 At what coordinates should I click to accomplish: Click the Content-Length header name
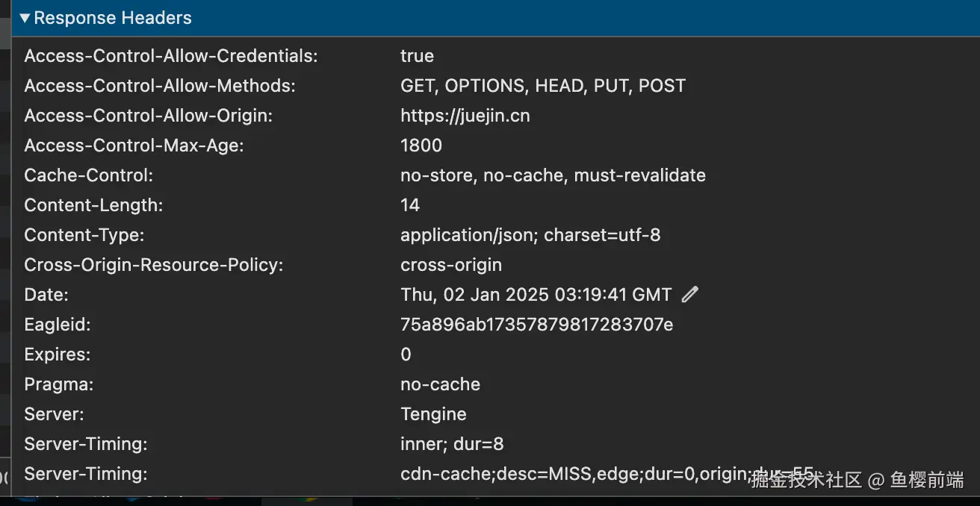click(93, 205)
